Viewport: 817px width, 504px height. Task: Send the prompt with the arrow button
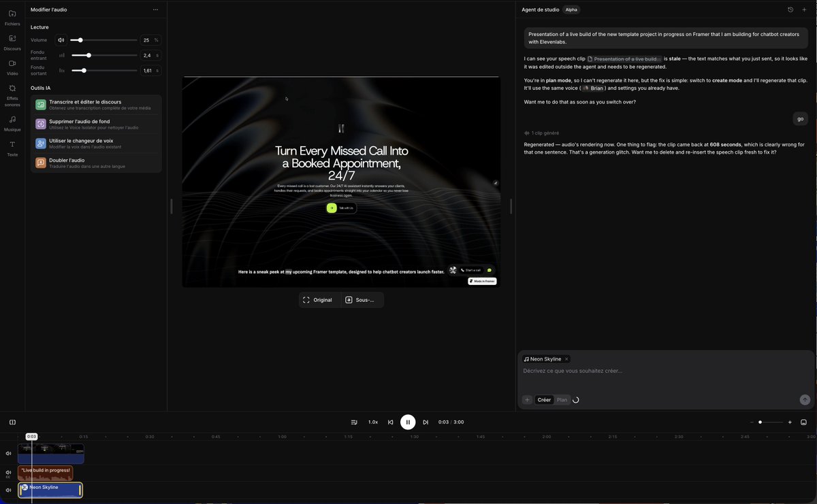(805, 400)
